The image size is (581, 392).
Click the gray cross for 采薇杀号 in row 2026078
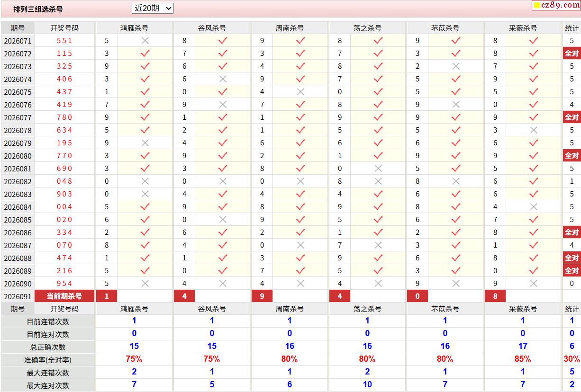tap(534, 130)
